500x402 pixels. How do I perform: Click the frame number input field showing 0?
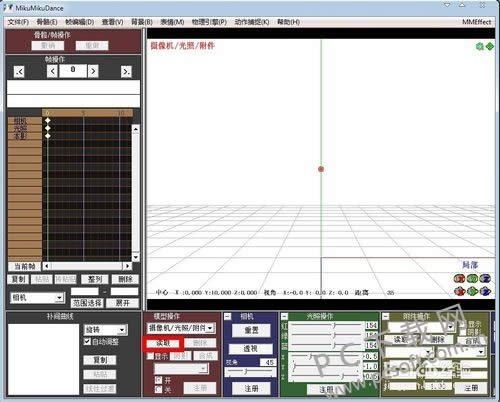pos(73,70)
